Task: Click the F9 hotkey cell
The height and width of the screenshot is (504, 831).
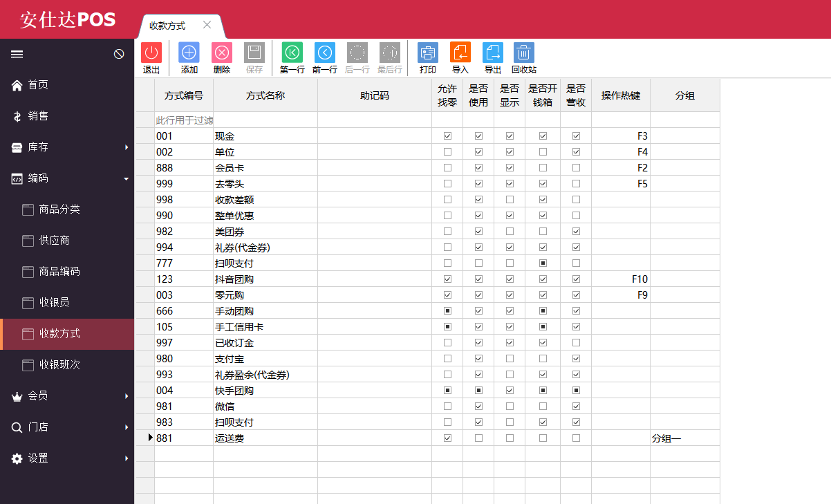Action: pyautogui.click(x=621, y=295)
